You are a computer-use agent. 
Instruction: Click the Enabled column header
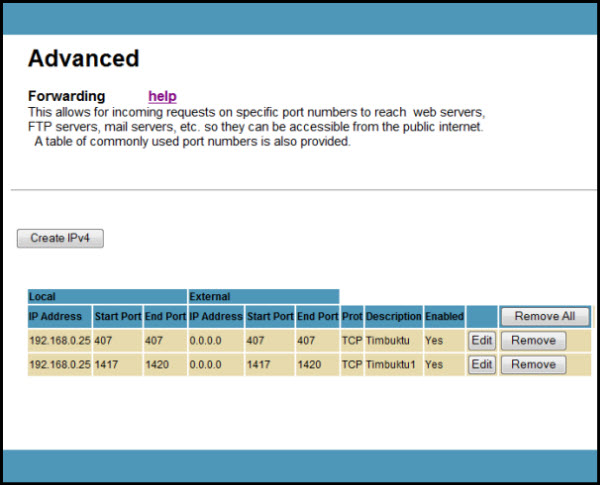coord(444,317)
